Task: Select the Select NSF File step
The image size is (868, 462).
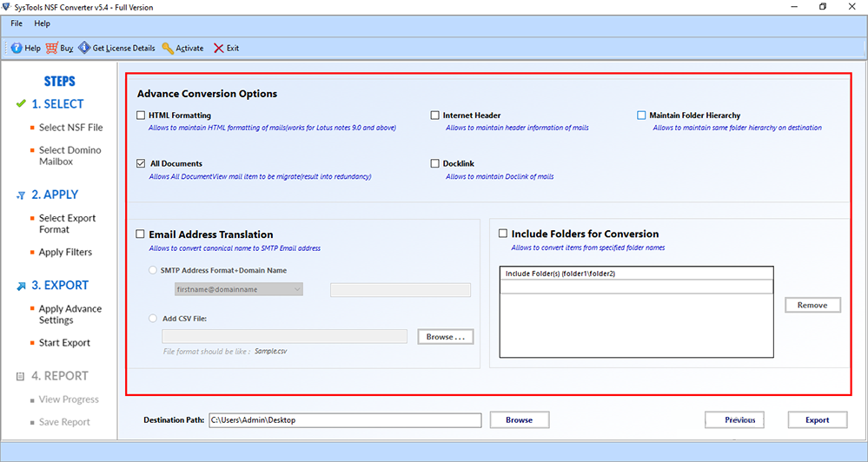Action: point(71,128)
